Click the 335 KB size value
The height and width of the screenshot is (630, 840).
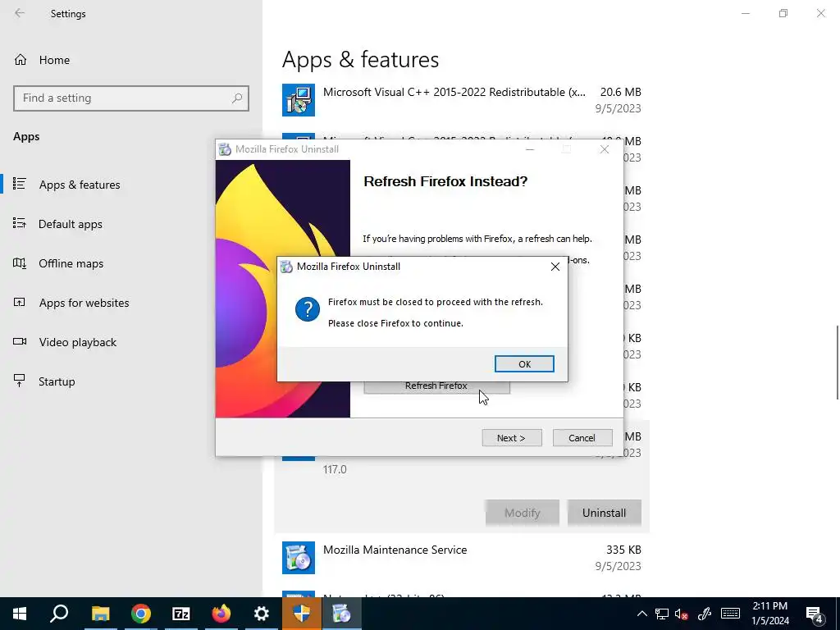coord(623,550)
